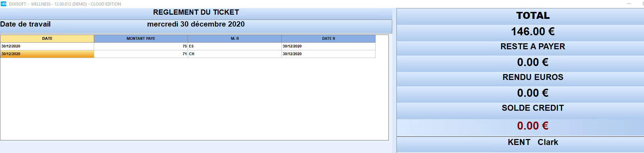The image size is (644, 153).
Task: Click DATE R cell of ES row
Action: [x=328, y=46]
